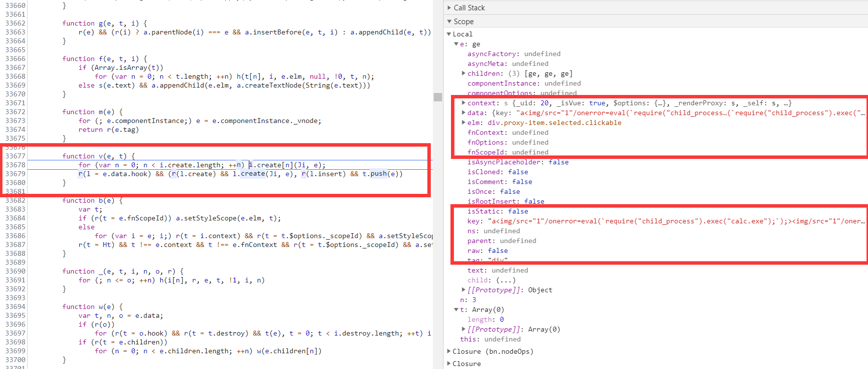
Task: Select the key property value string
Action: [676, 221]
